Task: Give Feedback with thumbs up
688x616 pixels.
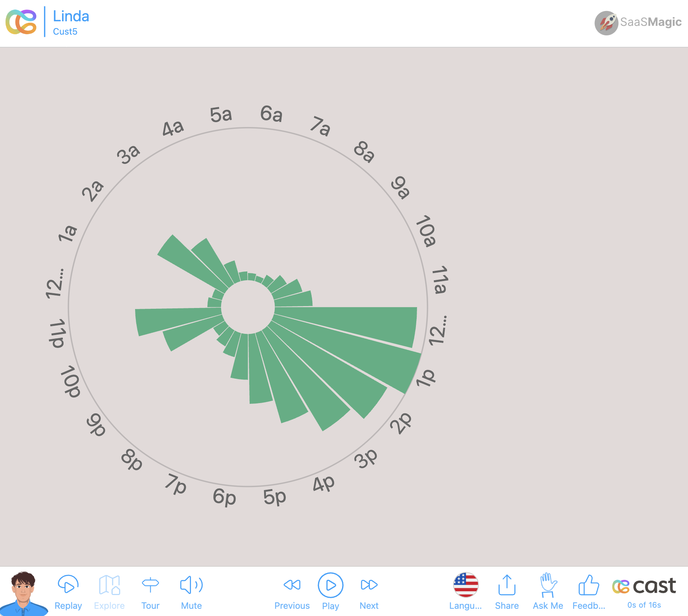Action: [589, 585]
